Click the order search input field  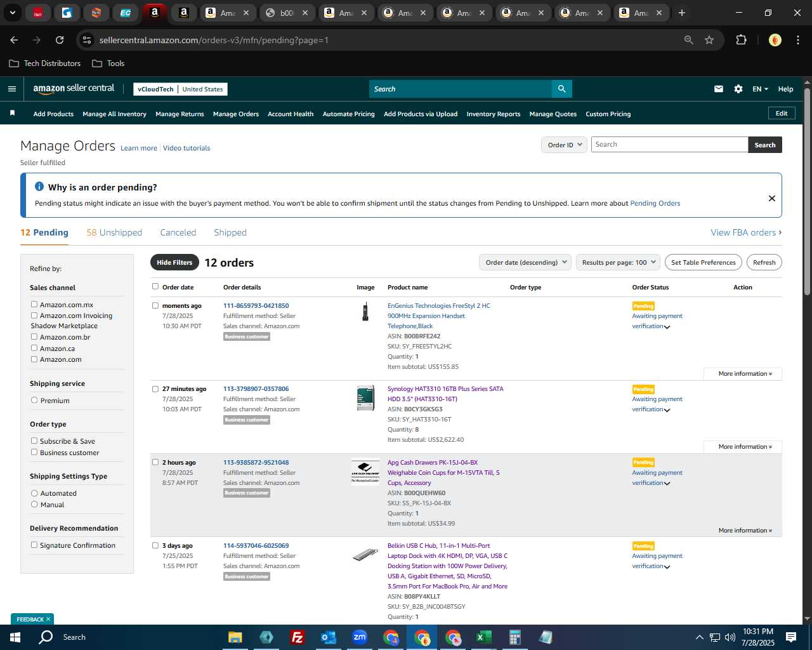669,145
